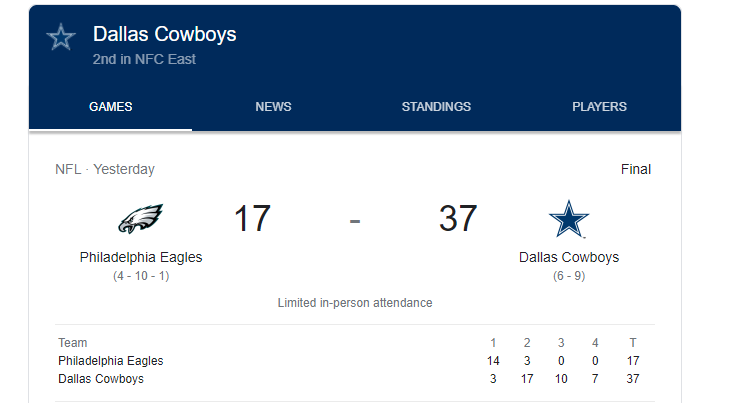Image resolution: width=750 pixels, height=403 pixels.
Task: Open the GAMES tab
Action: point(110,107)
